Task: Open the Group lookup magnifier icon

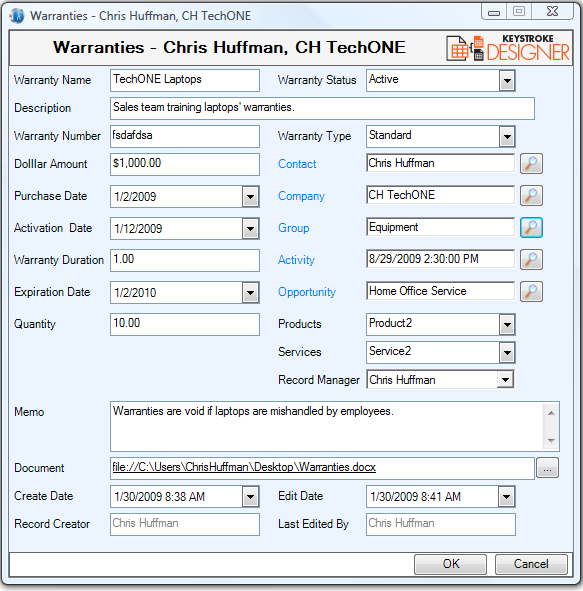Action: (531, 228)
